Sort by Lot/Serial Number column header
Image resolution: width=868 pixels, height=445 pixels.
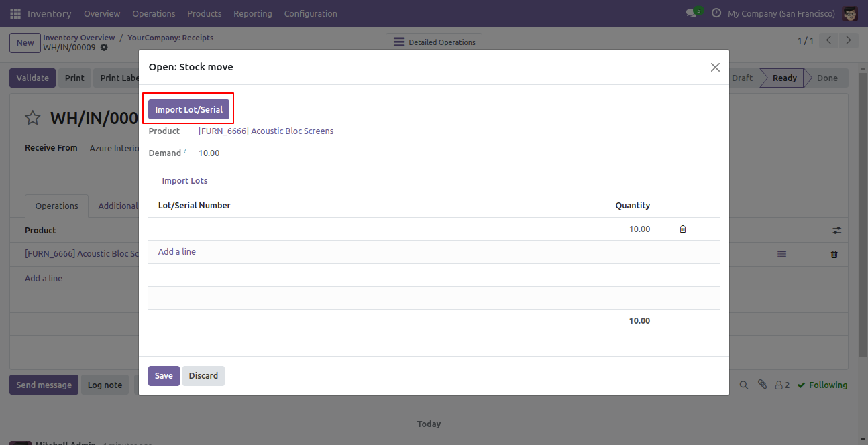(195, 206)
